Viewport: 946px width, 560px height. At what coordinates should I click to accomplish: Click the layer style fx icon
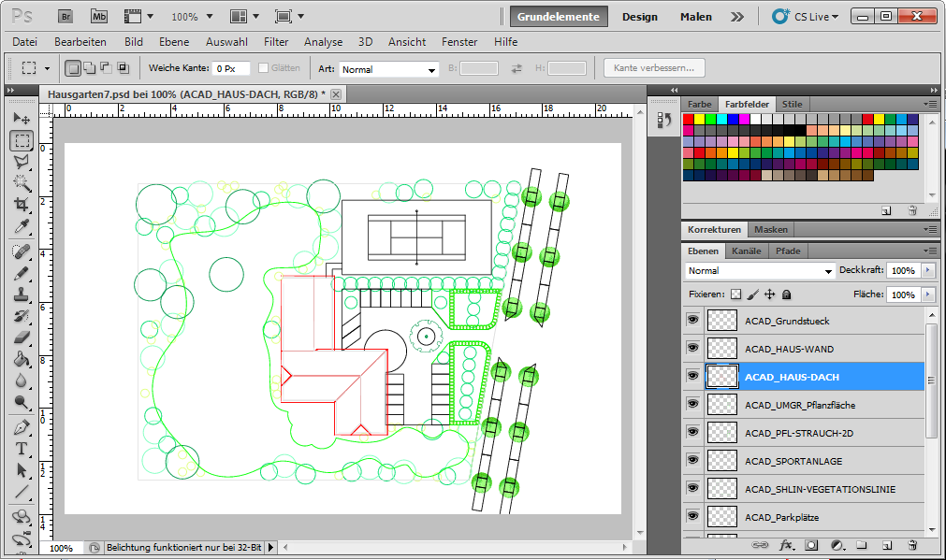tap(786, 545)
